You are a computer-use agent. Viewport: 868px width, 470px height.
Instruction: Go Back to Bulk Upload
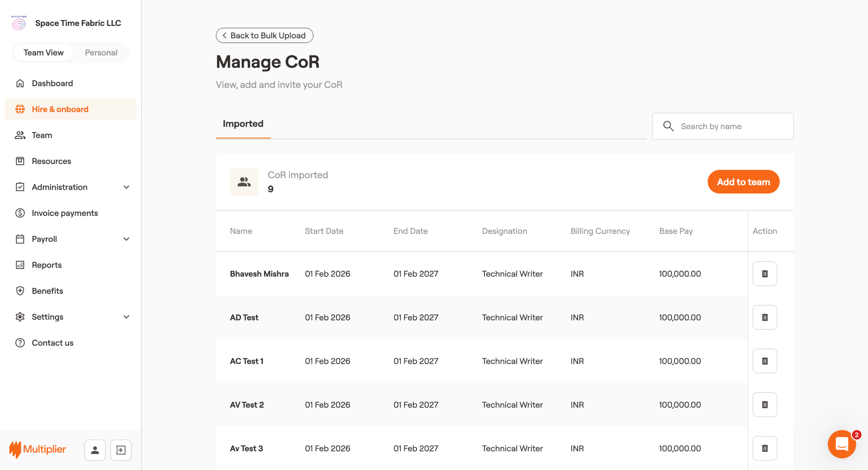264,36
